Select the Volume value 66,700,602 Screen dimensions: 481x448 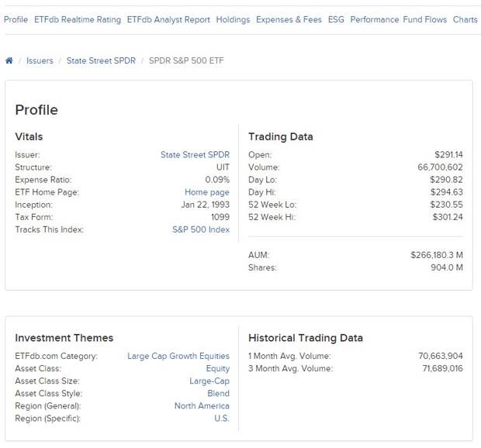(x=440, y=167)
